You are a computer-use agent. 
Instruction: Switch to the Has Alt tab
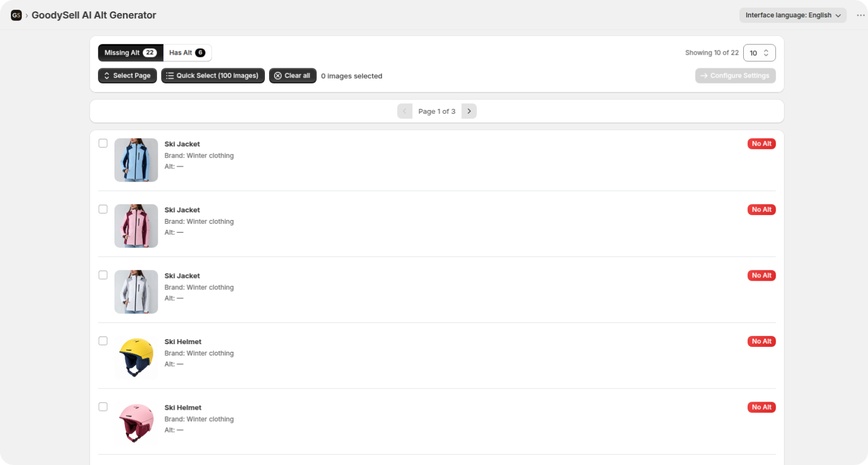click(187, 53)
